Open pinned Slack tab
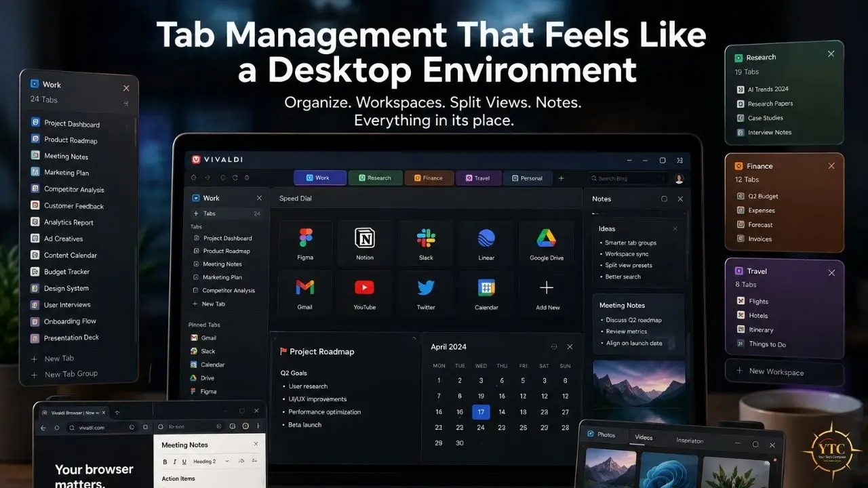The image size is (868, 488). (203, 351)
